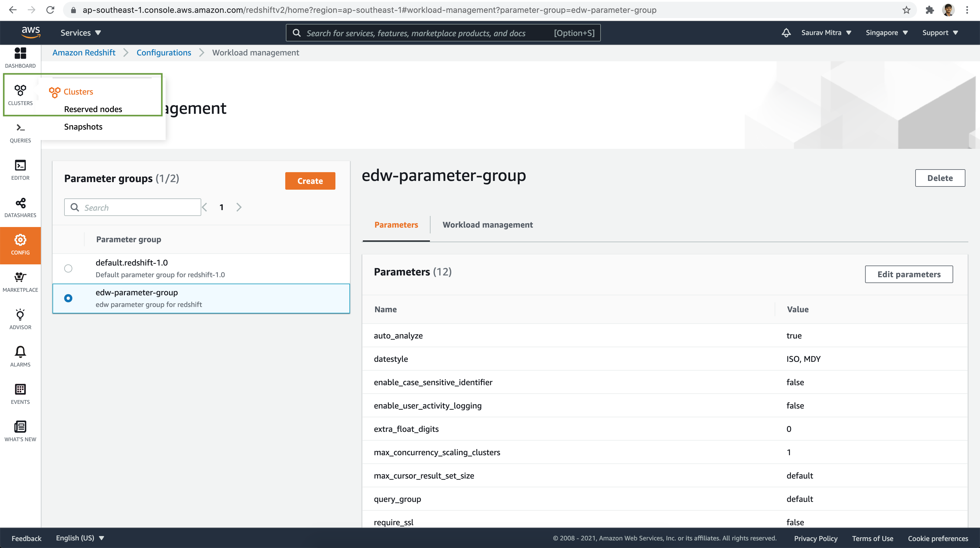This screenshot has width=980, height=548.
Task: Select the edw-parameter-group radio button
Action: tap(68, 298)
